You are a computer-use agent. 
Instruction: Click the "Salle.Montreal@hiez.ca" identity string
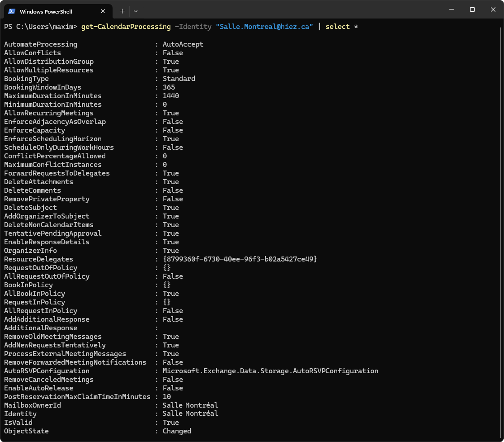pos(264,27)
